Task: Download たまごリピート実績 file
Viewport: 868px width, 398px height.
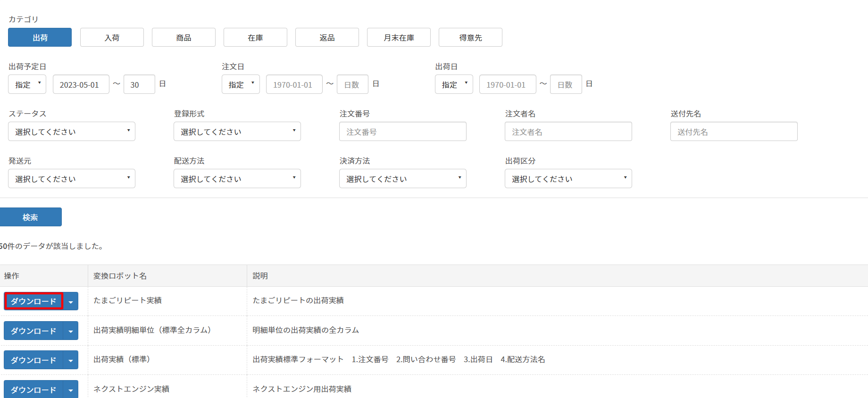Action: click(x=33, y=301)
